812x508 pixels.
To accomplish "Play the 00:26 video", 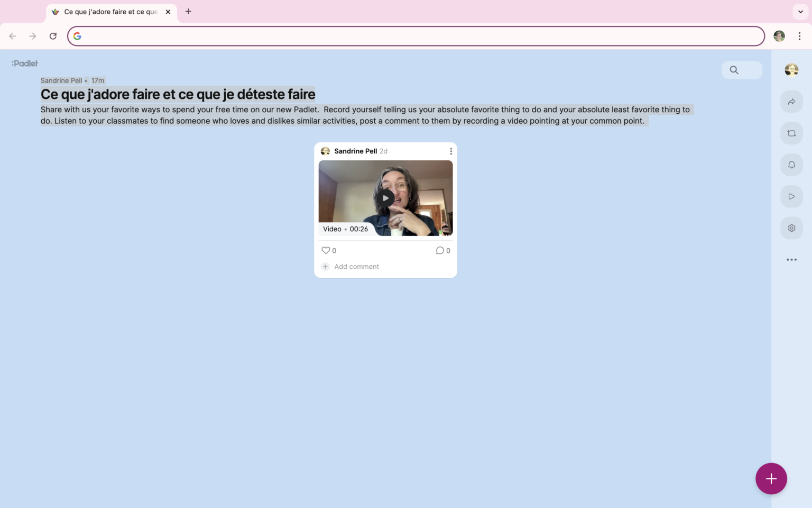I will coord(385,198).
